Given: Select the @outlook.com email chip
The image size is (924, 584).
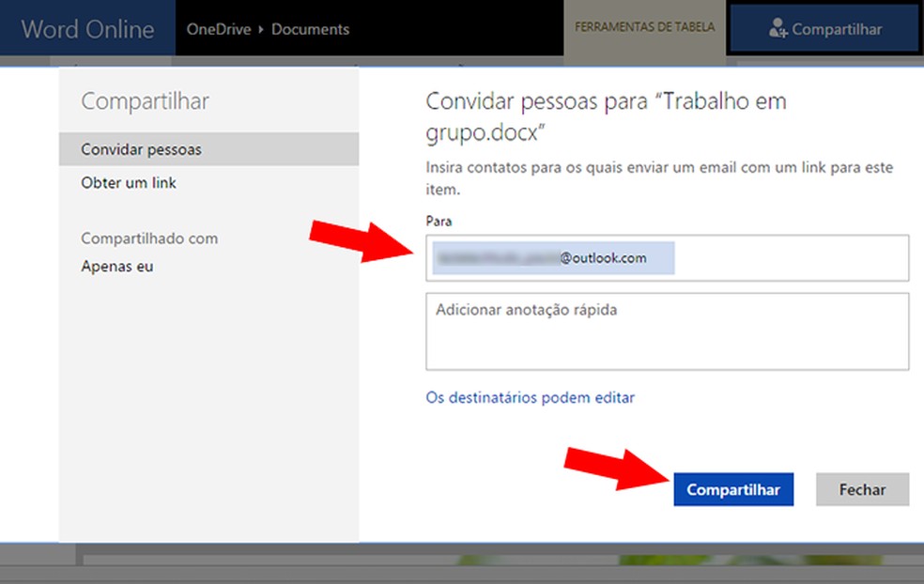Looking at the screenshot, I should pos(553,258).
